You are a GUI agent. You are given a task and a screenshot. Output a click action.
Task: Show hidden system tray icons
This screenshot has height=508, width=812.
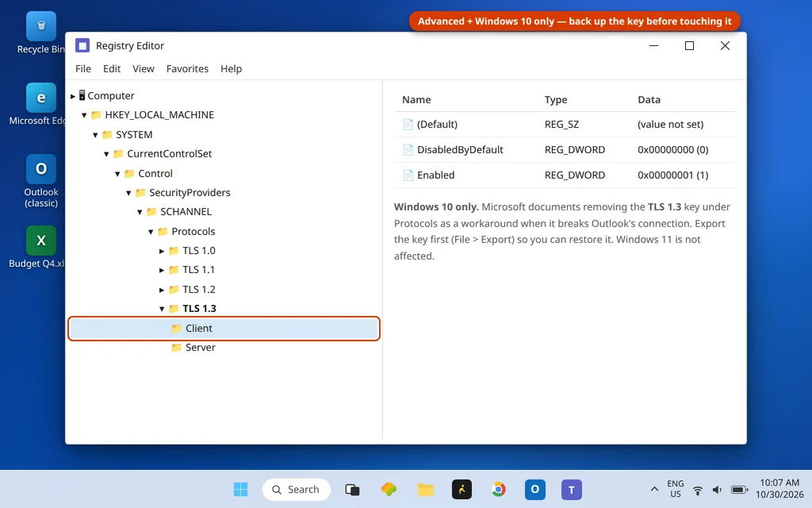654,489
